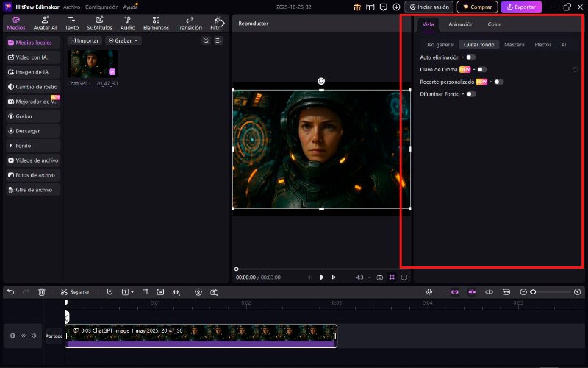This screenshot has height=368, width=588.
Task: Search the media library with magnifier icon
Action: [x=206, y=40]
